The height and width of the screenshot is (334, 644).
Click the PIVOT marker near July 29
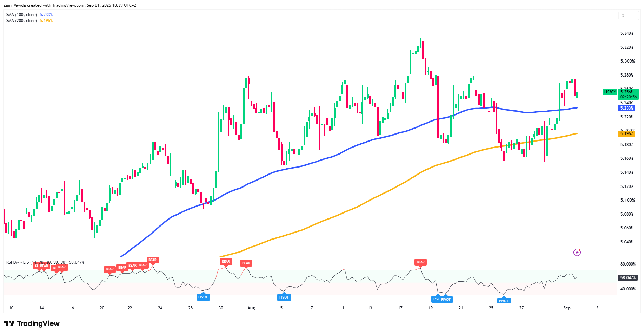(x=203, y=297)
